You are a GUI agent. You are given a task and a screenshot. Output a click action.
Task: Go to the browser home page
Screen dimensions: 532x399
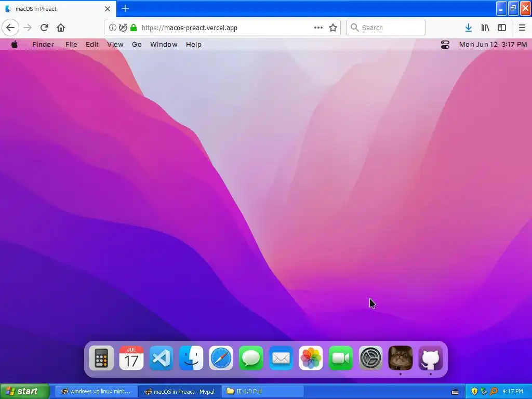61,28
